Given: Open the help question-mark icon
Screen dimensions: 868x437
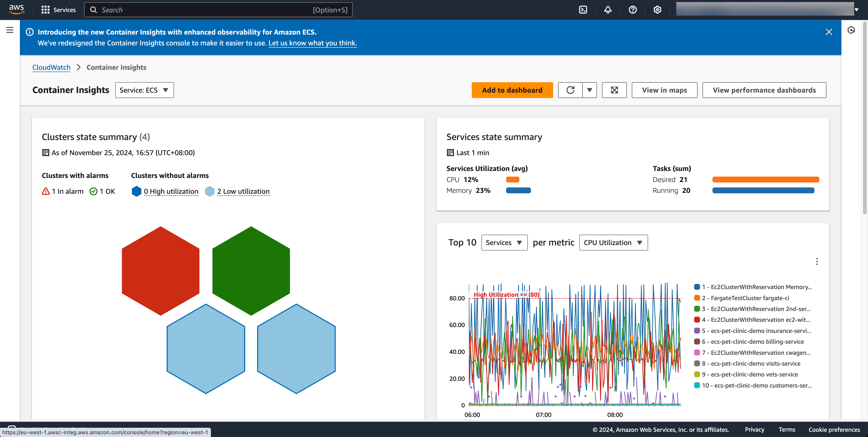Looking at the screenshot, I should coord(632,10).
